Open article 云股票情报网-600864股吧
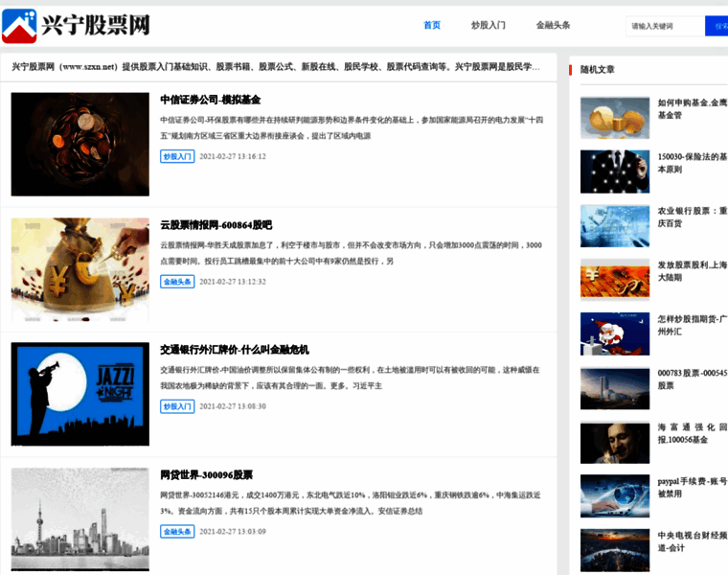728x575 pixels. coord(216,225)
